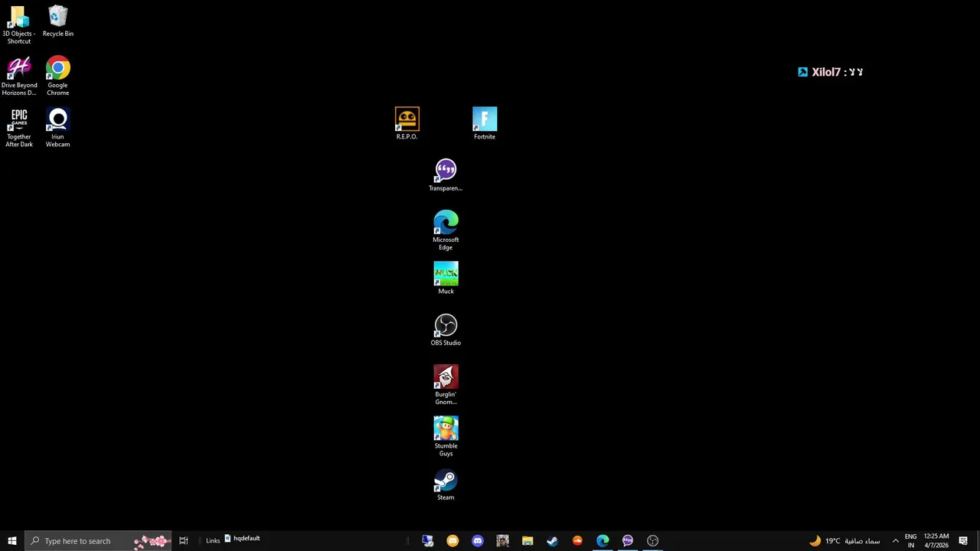This screenshot has width=980, height=551.
Task: Select the Google Chrome desktop shortcut
Action: click(57, 76)
